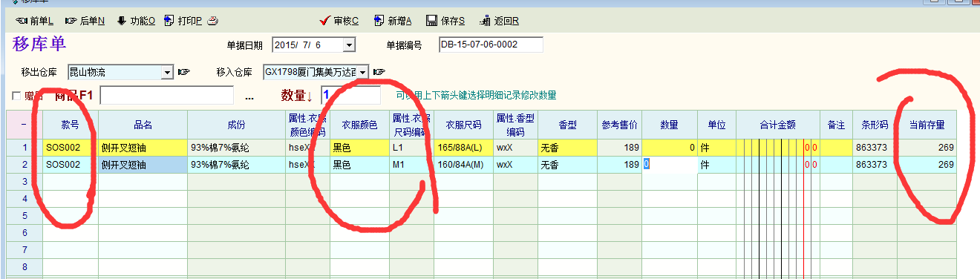The image size is (980, 279).
Task: Click the minus button in grid corner
Action: 24,125
